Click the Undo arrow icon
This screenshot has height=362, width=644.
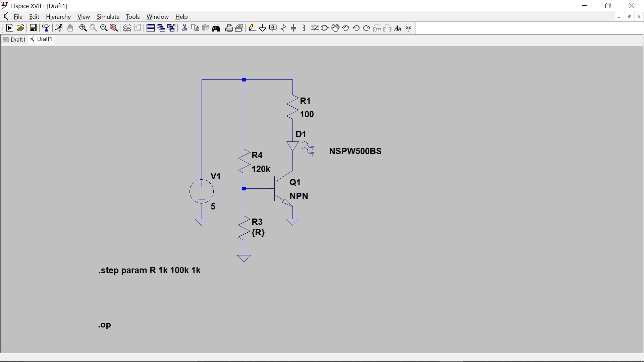click(356, 28)
